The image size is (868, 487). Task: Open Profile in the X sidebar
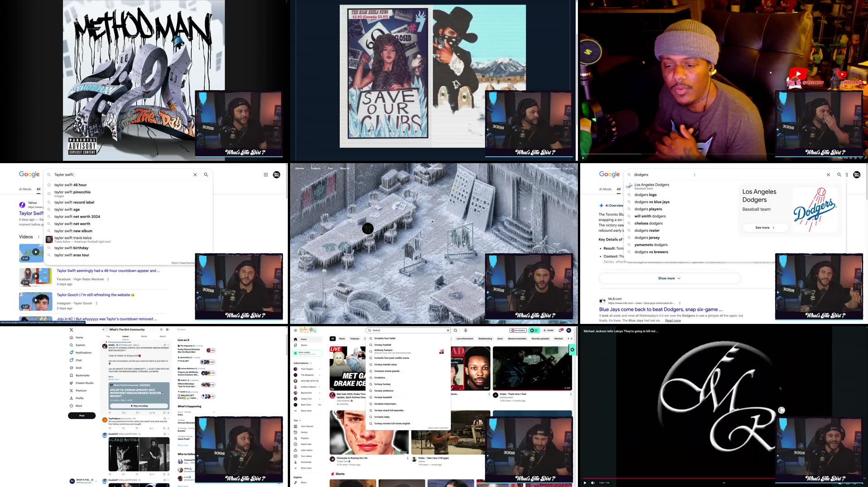tap(77, 398)
